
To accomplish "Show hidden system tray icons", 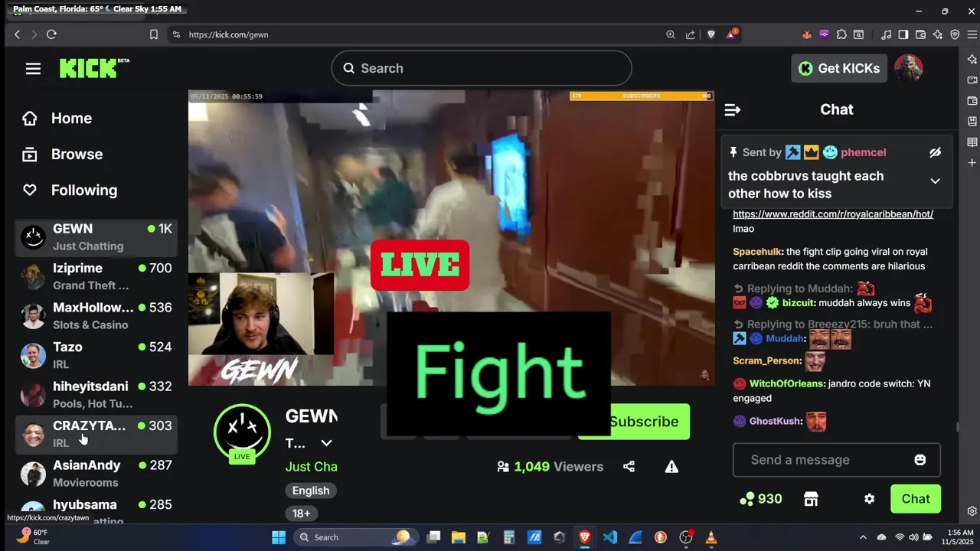I will click(x=863, y=537).
